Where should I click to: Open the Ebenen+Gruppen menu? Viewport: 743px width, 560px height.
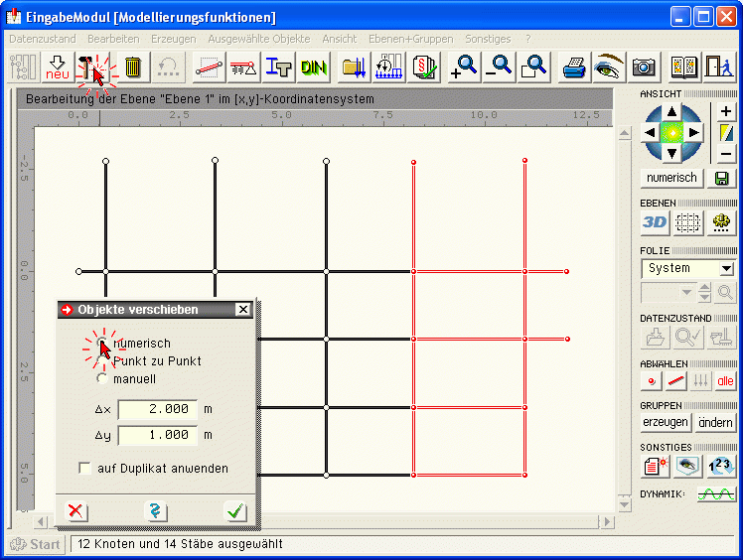click(x=410, y=39)
